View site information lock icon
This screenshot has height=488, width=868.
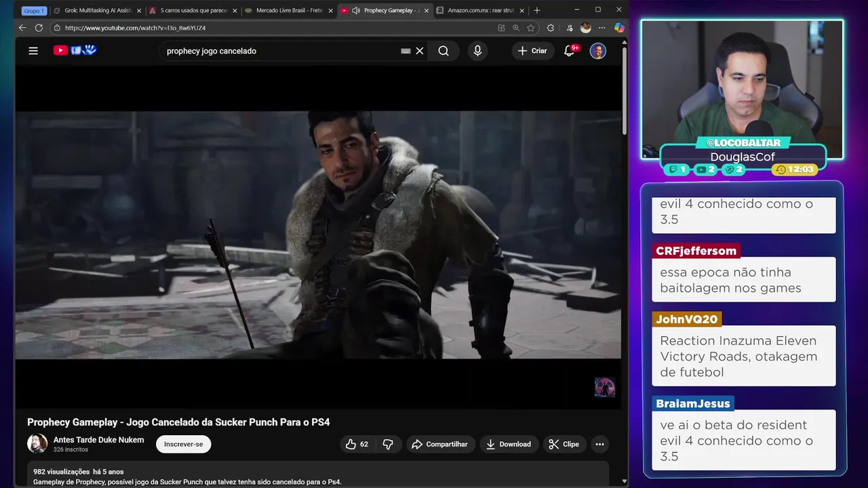[57, 28]
